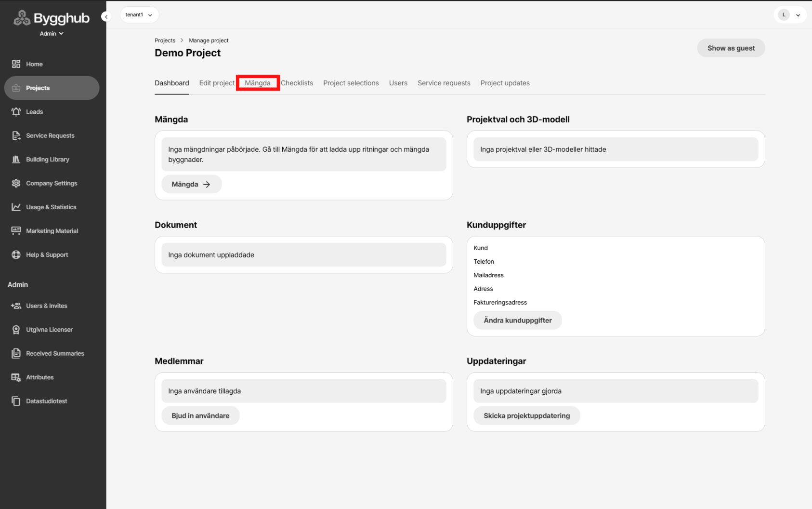The image size is (812, 509).
Task: Click the Building Library books icon
Action: click(x=16, y=160)
